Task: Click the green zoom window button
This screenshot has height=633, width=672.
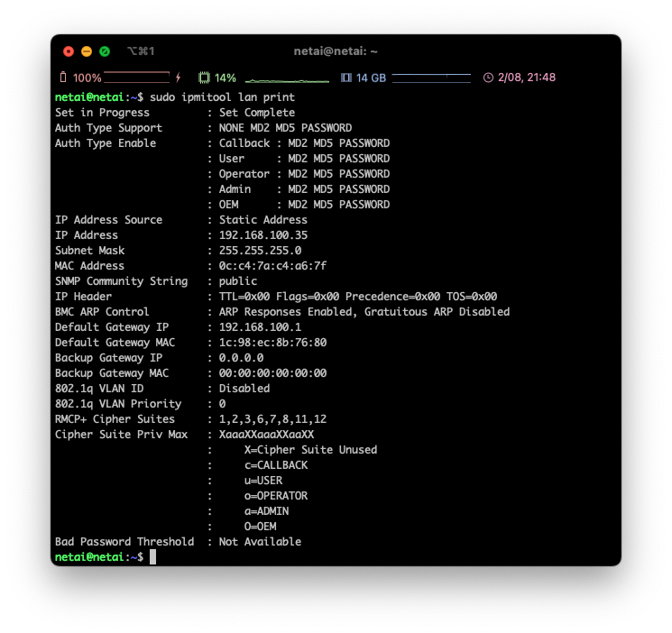Action: 105,51
